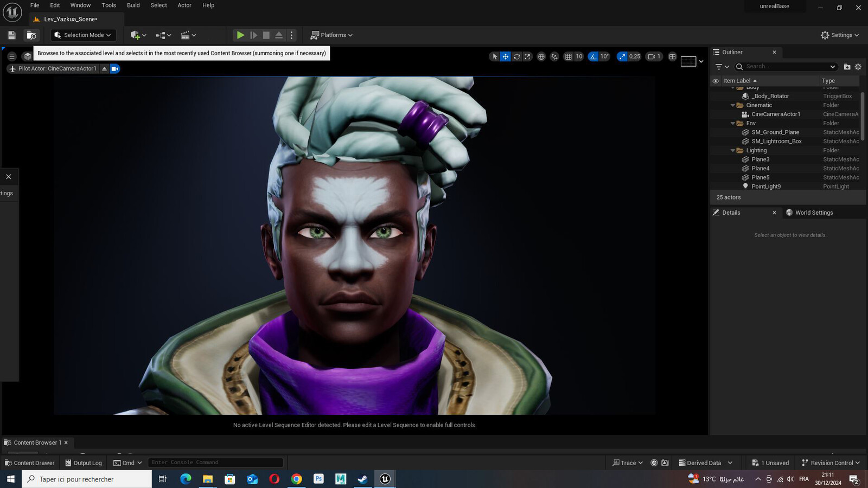Click the perspective view cube icon

[x=27, y=56]
